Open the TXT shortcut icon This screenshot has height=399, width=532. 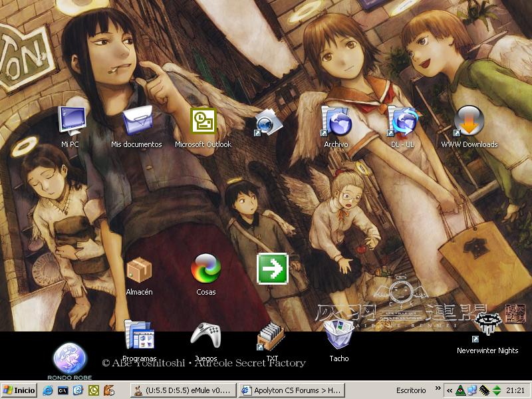point(271,336)
